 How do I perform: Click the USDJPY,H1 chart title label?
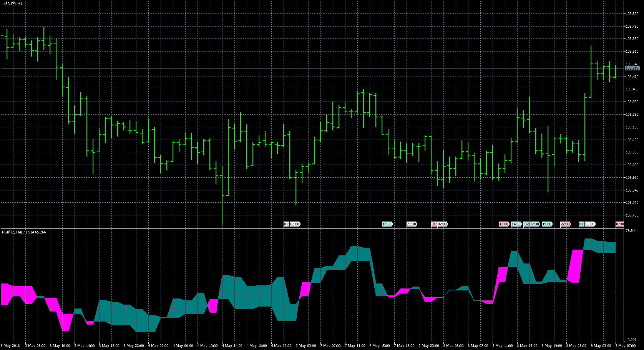click(x=12, y=4)
